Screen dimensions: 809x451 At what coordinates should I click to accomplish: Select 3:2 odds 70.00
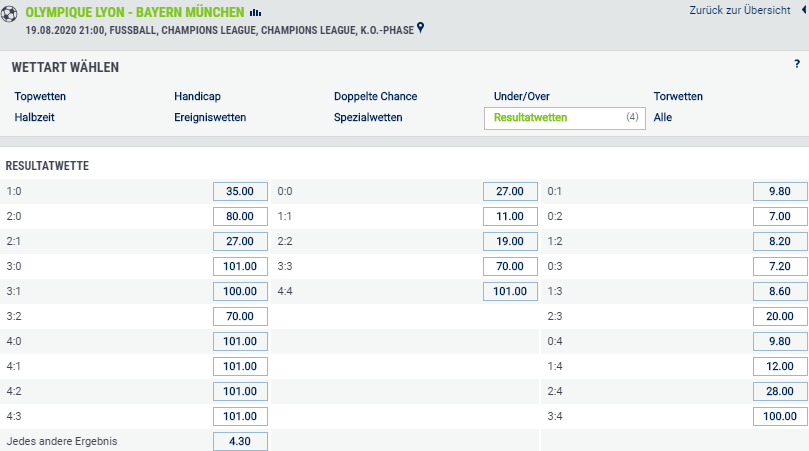click(x=240, y=316)
